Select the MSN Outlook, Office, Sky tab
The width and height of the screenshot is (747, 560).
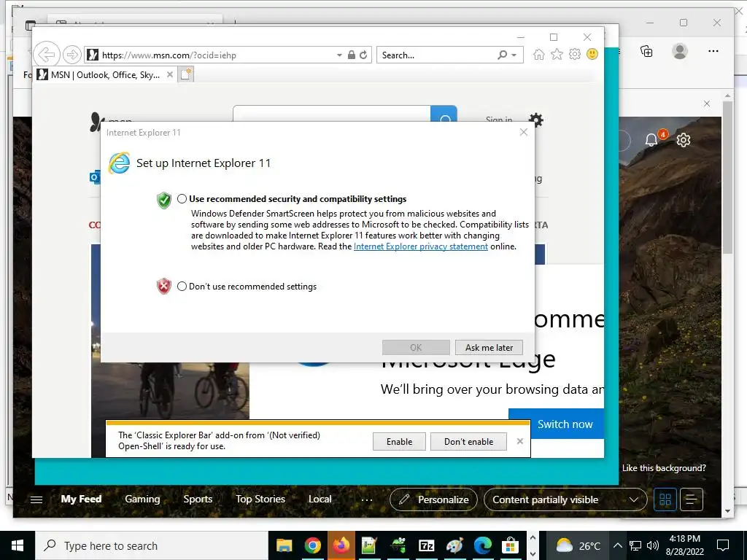(105, 75)
